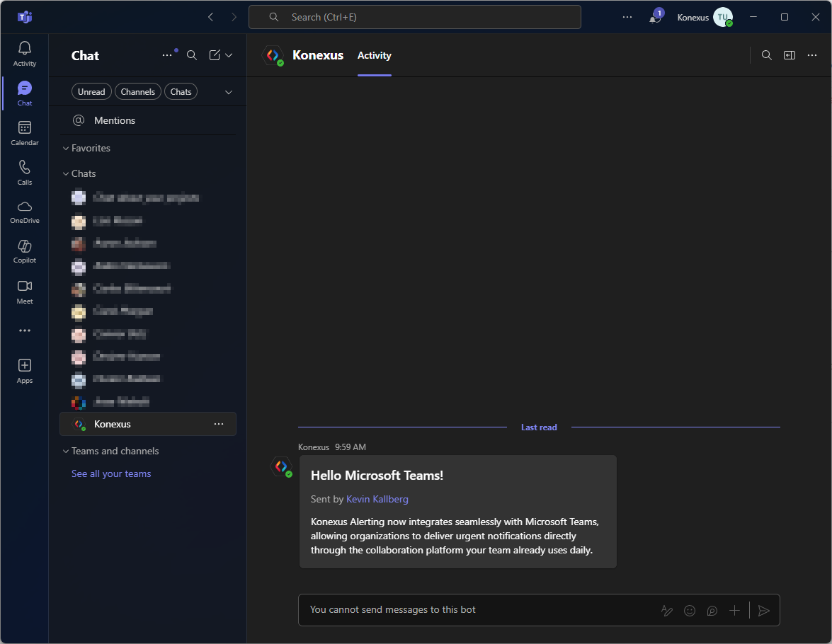Search within the Konexus chat
Viewport: 832px width, 644px height.
click(766, 55)
